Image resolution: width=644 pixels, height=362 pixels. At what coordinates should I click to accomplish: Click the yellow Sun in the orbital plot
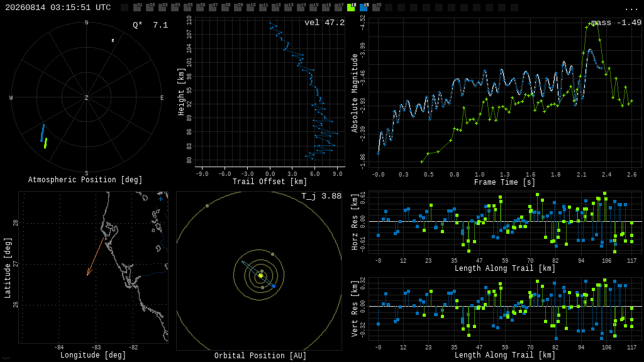(260, 276)
